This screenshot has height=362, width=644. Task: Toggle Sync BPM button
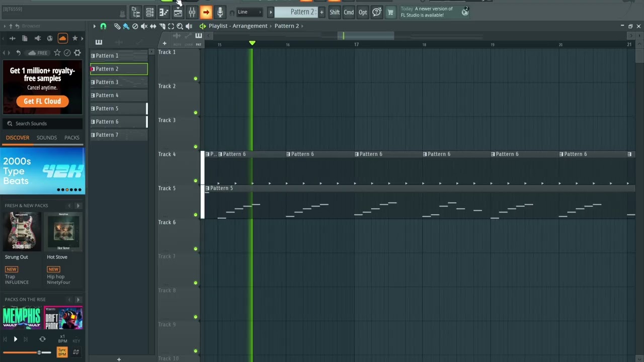point(62,352)
